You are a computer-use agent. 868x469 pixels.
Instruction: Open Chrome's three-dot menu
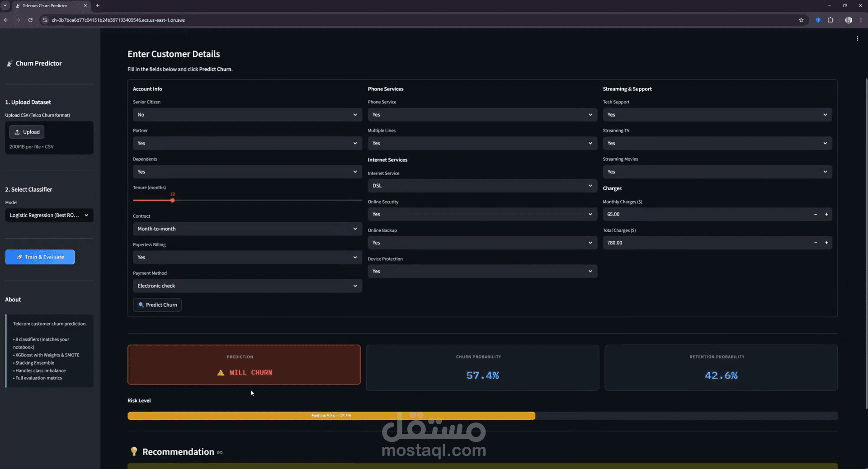click(x=861, y=20)
